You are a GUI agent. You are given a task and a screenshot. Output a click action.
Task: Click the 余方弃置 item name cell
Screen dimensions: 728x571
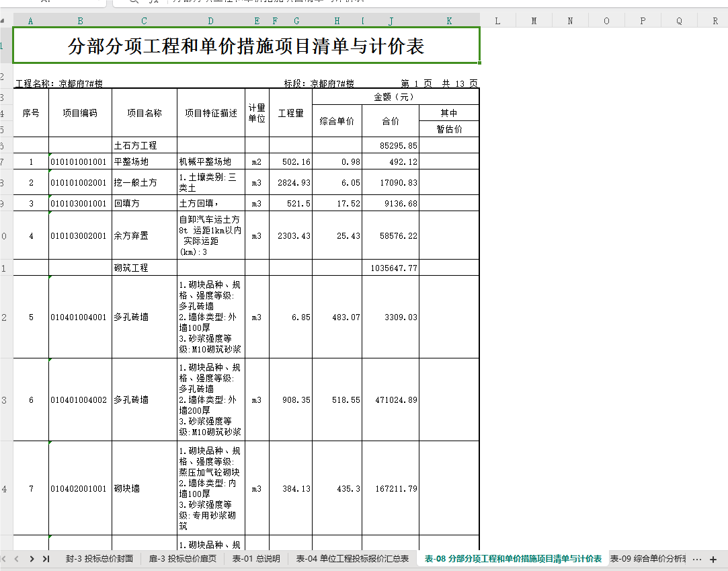(145, 235)
